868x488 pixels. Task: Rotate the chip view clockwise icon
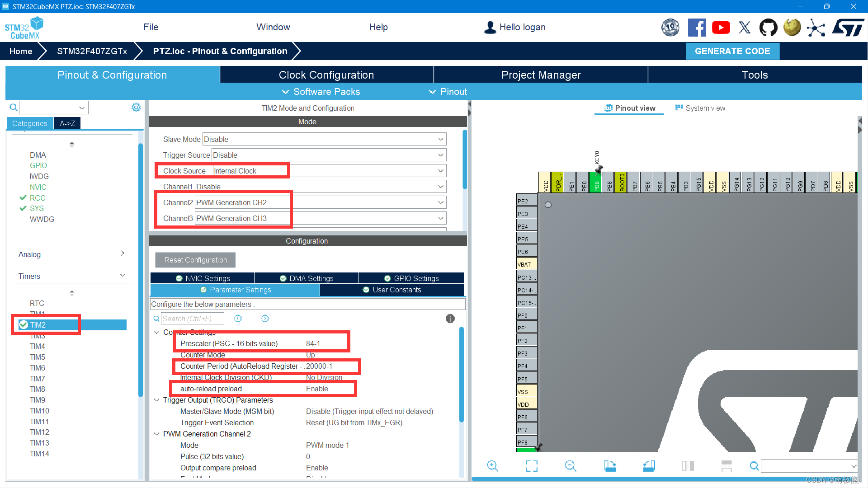click(609, 466)
